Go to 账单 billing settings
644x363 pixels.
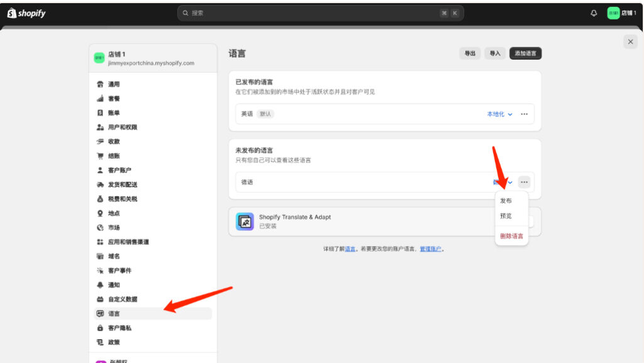(113, 113)
